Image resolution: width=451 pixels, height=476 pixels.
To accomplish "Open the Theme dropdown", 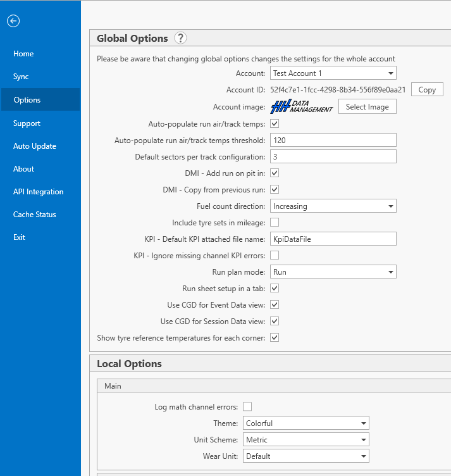I will 306,423.
